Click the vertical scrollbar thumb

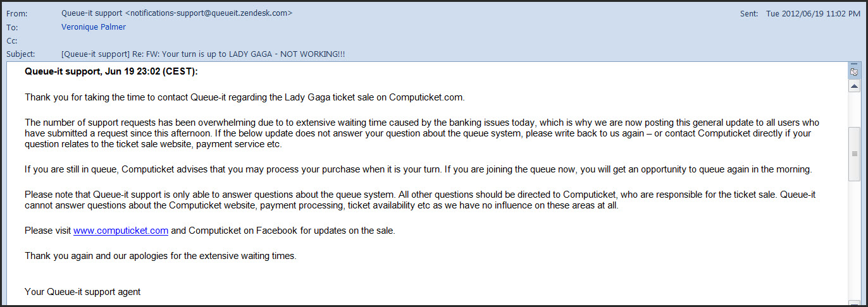(x=854, y=153)
